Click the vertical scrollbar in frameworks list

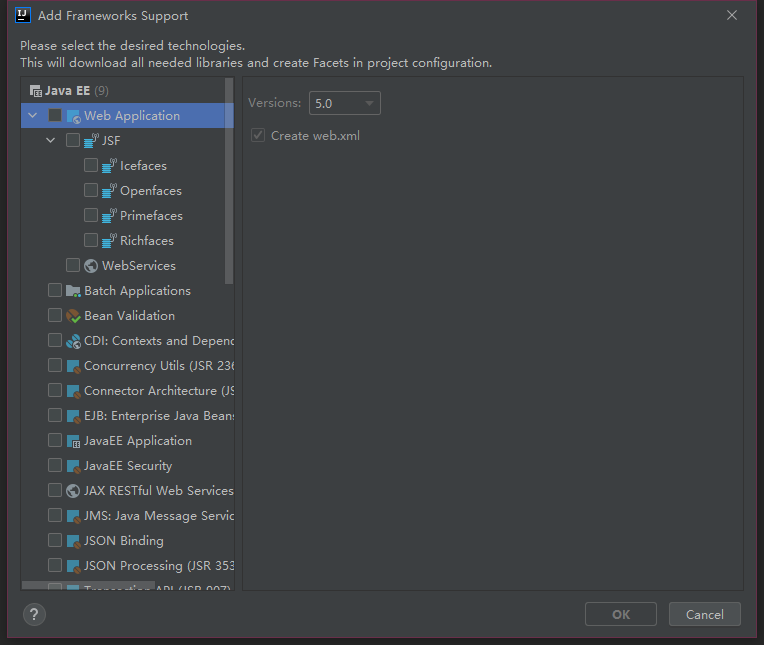229,181
